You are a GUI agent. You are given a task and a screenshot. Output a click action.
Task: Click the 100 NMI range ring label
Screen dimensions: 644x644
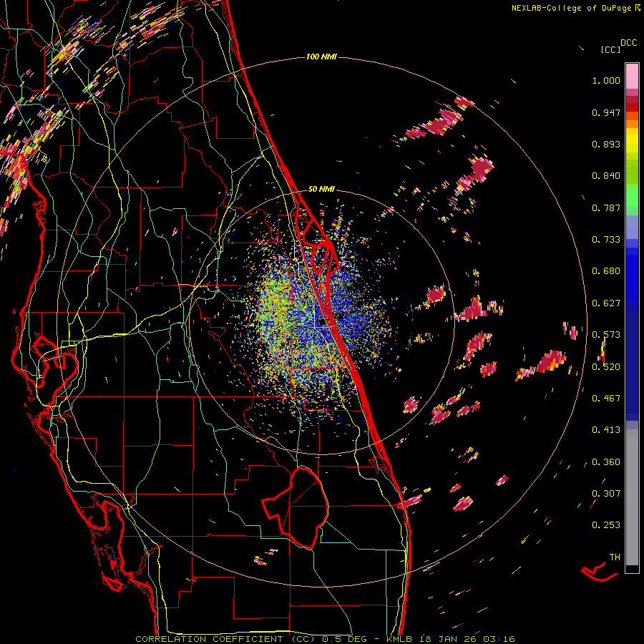coord(321,57)
